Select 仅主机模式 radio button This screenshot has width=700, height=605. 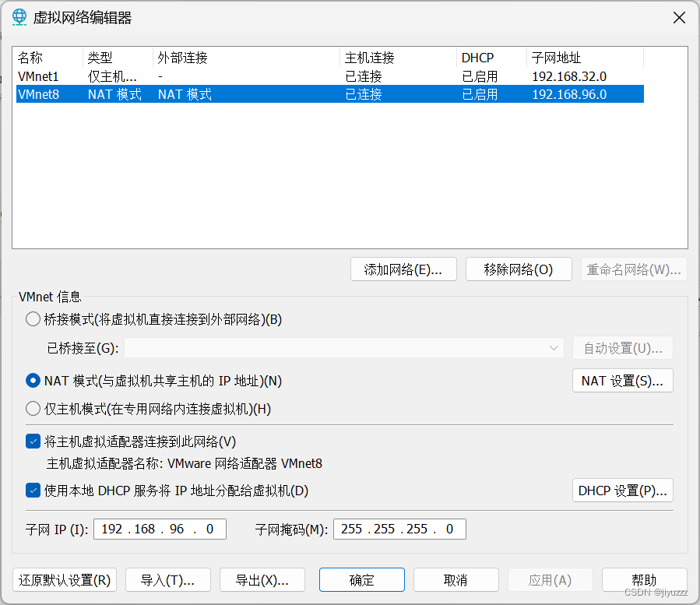tap(33, 409)
